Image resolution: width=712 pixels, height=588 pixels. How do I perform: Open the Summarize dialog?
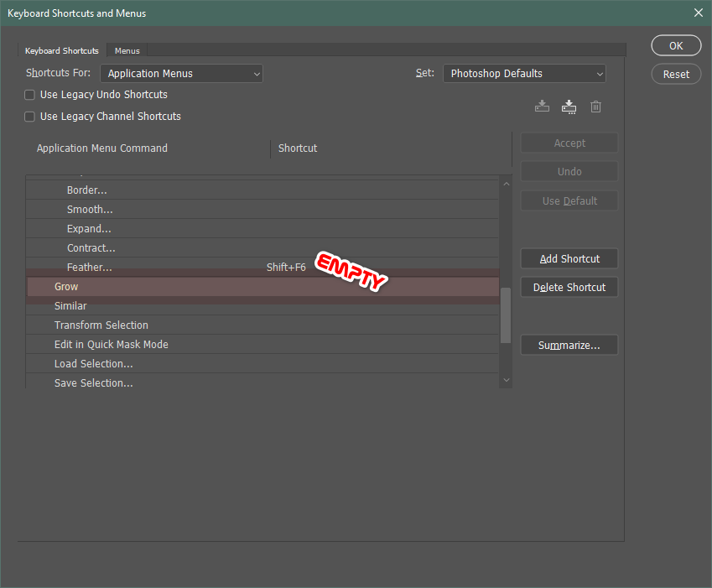click(x=569, y=345)
